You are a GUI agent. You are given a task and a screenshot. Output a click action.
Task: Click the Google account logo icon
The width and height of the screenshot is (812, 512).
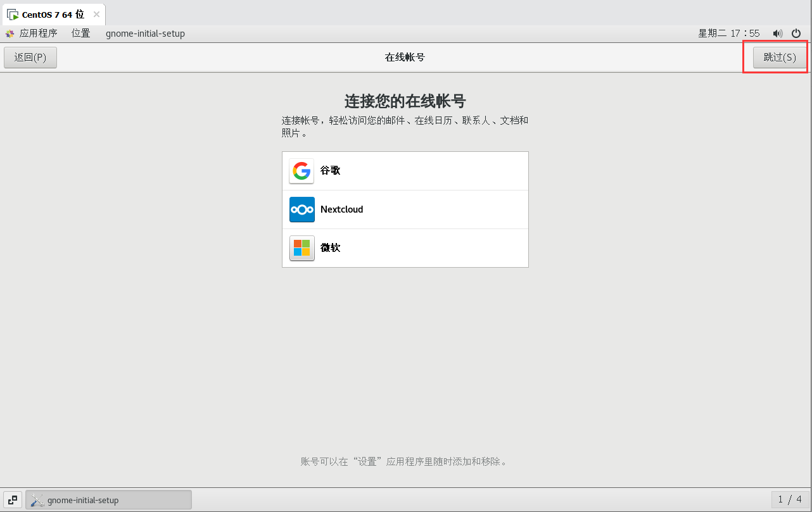pos(301,171)
